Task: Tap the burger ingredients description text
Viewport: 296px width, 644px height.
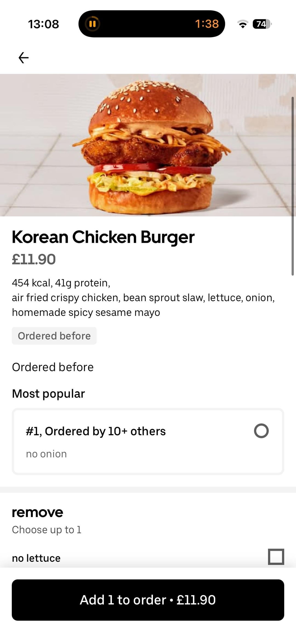Action: pyautogui.click(x=143, y=298)
